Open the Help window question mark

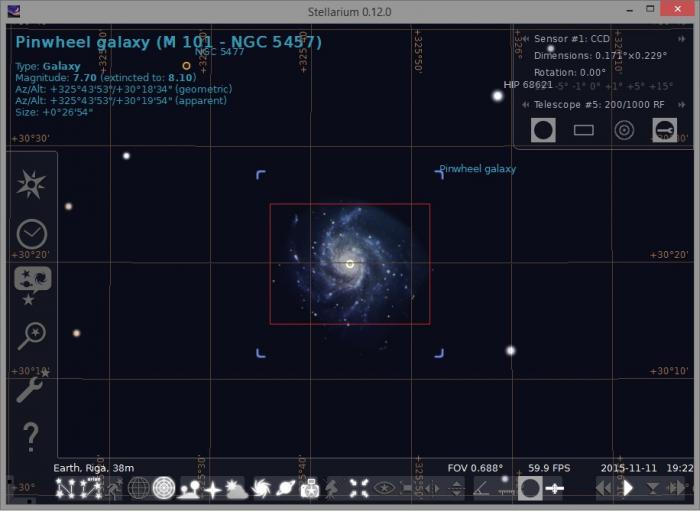click(x=30, y=437)
